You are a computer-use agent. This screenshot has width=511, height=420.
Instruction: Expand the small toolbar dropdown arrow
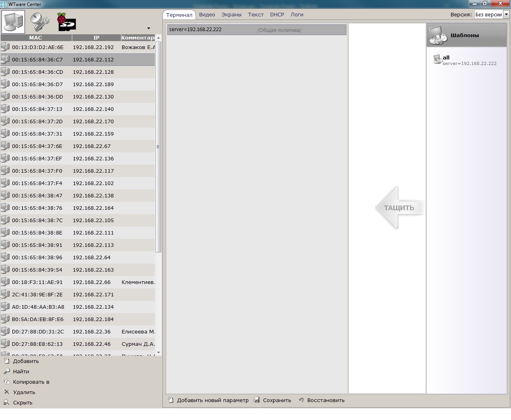(x=149, y=28)
